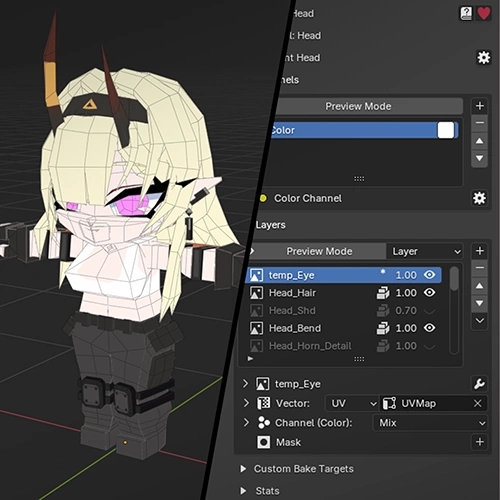Click Head_Horn_Detail layer image icon
Image resolution: width=500 pixels, height=500 pixels.
pyautogui.click(x=256, y=346)
